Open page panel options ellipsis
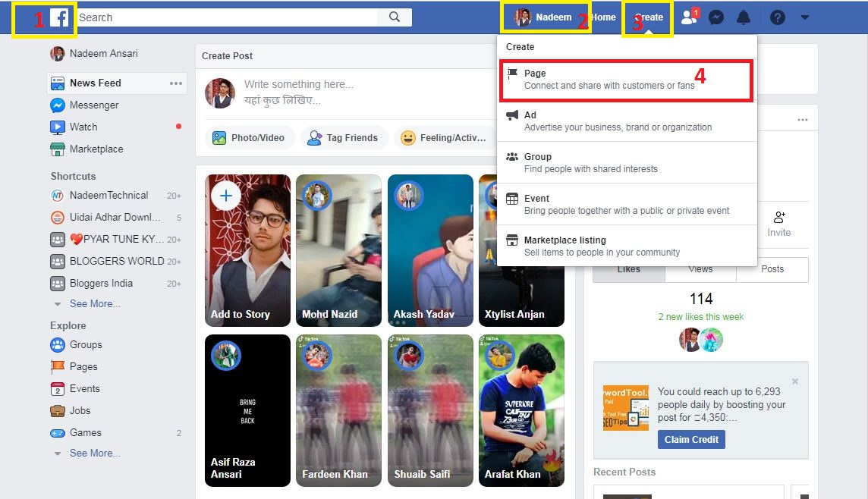 point(803,120)
